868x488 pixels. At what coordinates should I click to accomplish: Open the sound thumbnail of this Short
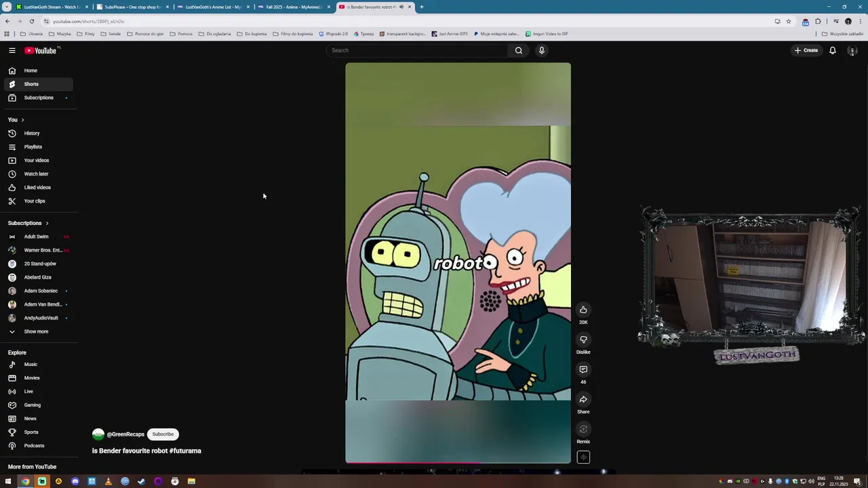tap(583, 457)
